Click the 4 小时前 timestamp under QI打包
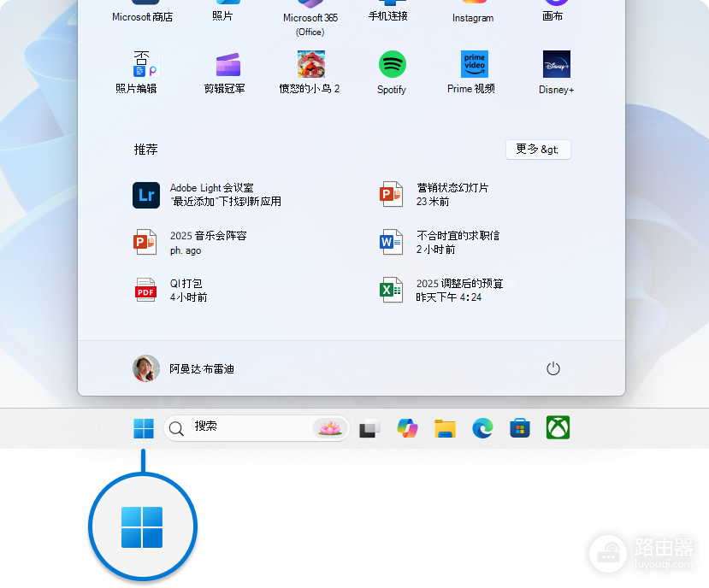 click(188, 297)
